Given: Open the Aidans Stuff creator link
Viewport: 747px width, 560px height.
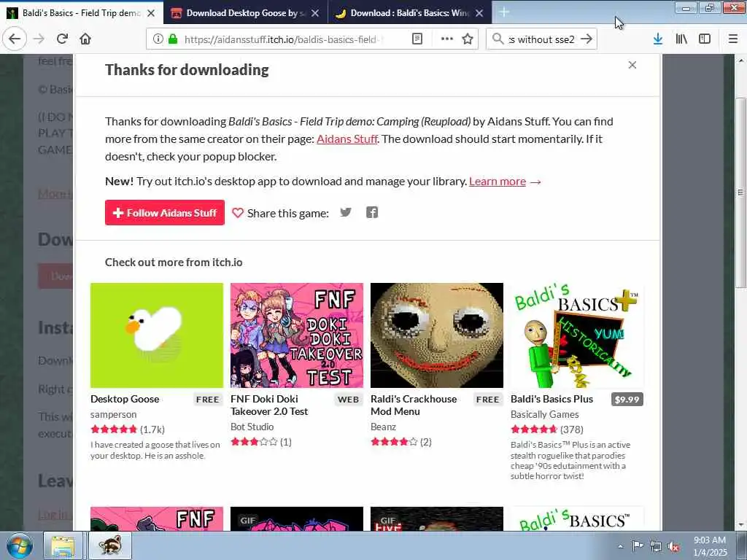Looking at the screenshot, I should [x=347, y=139].
